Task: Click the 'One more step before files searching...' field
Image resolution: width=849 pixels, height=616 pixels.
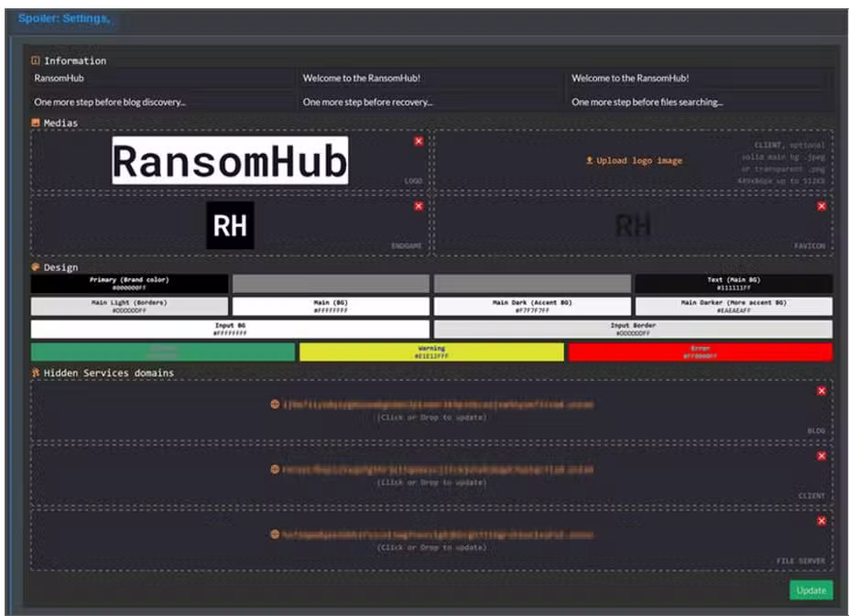Action: [x=700, y=103]
